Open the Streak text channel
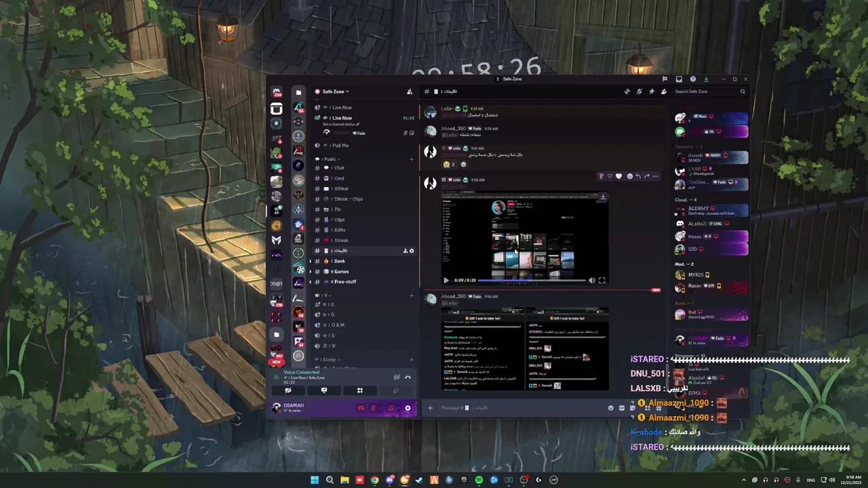 pos(364,241)
